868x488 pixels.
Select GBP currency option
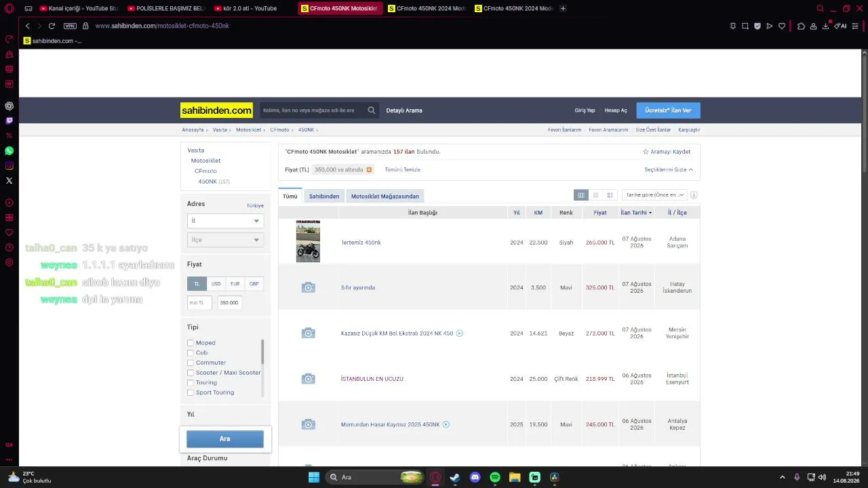[254, 284]
